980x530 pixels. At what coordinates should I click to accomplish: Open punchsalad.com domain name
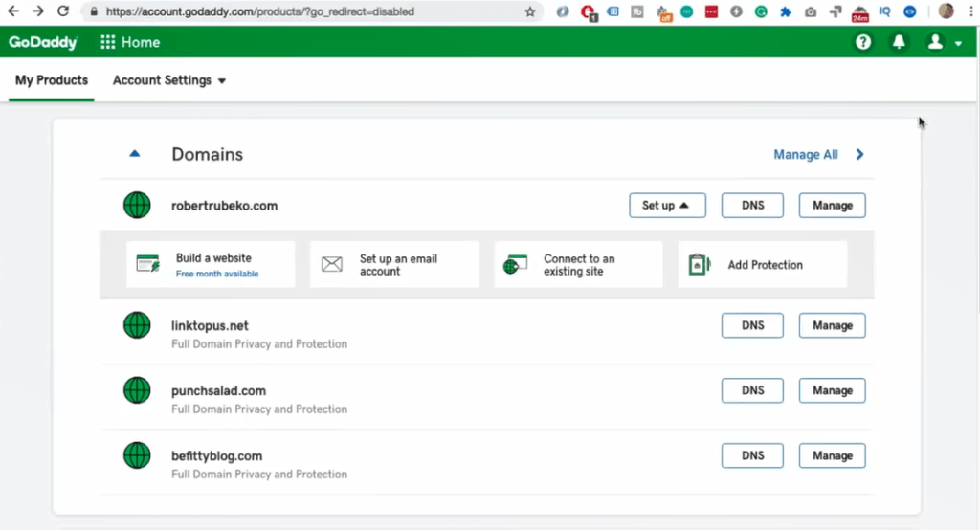pos(219,390)
